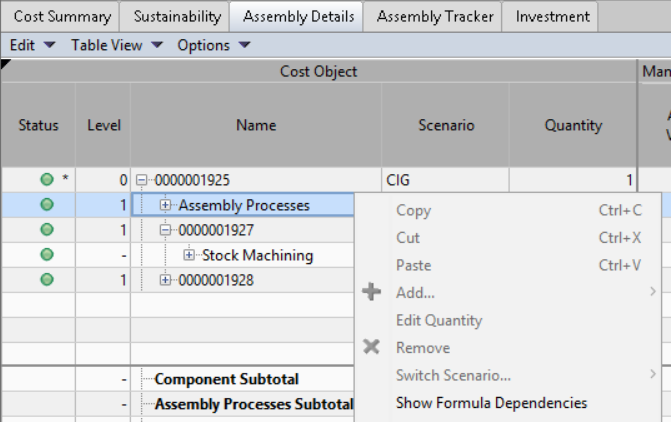Click green status icon for 0000001927 row
671x422 pixels.
[x=46, y=230]
